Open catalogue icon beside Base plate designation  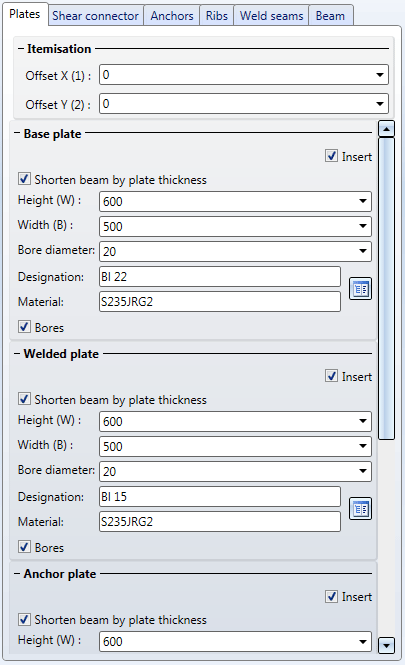click(360, 289)
